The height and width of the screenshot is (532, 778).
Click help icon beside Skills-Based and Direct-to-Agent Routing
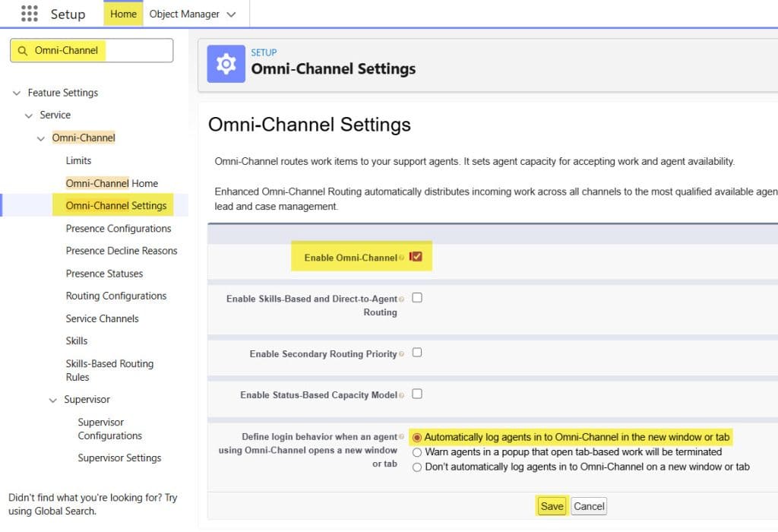(401, 299)
